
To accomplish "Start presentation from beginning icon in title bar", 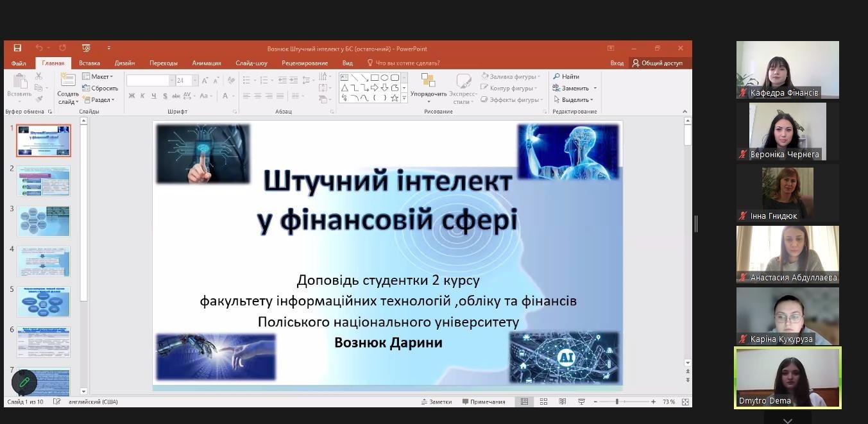I will (x=86, y=48).
